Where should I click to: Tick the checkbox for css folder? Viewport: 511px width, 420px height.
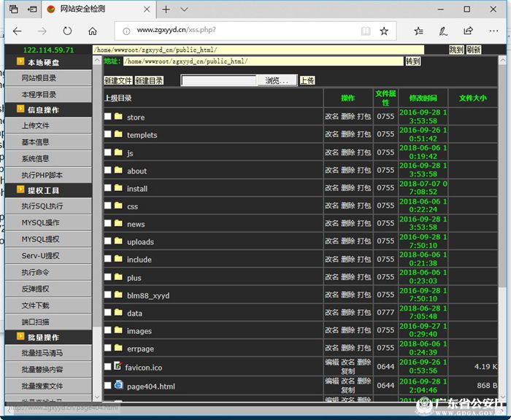108,206
